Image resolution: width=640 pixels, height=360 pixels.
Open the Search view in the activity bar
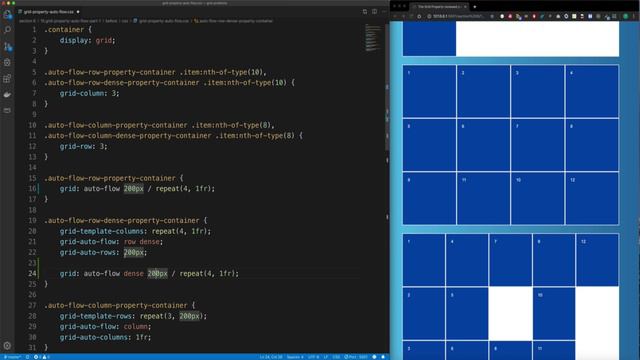(7, 30)
